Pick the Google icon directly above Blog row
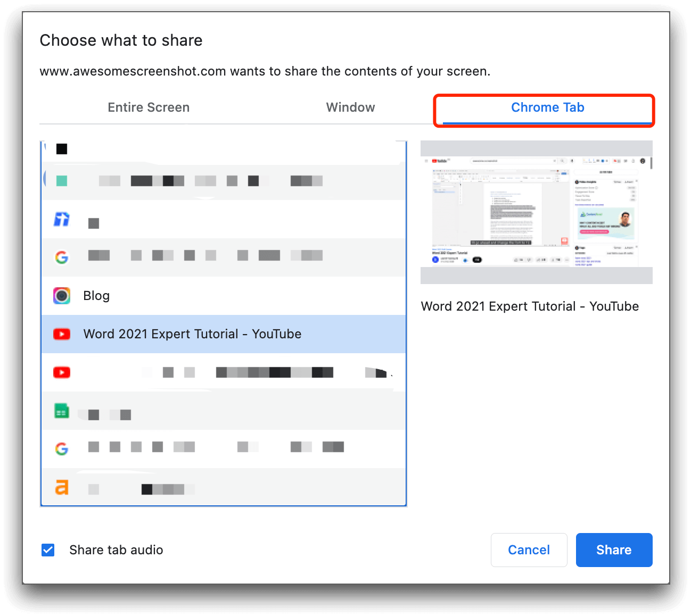The image size is (691, 616). pyautogui.click(x=62, y=257)
